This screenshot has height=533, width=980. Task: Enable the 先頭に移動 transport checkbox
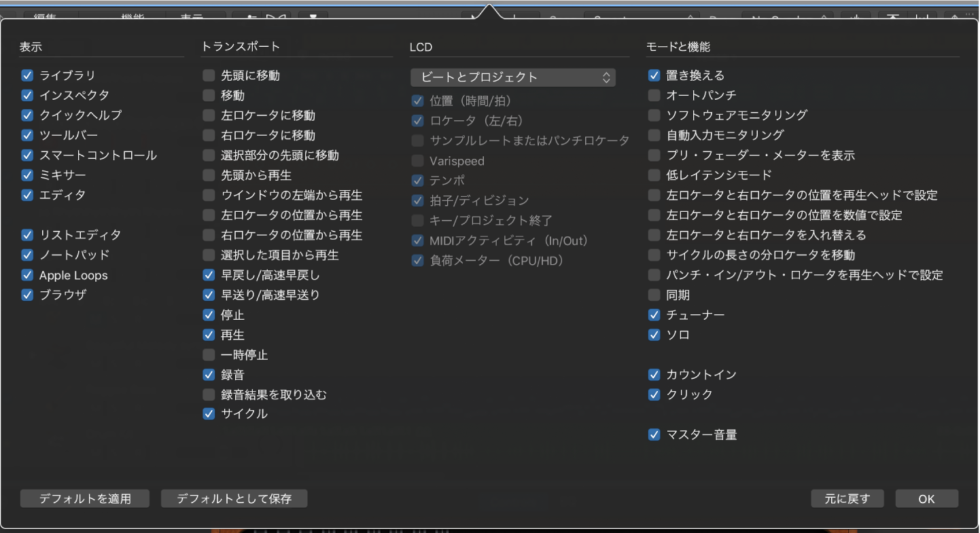[209, 75]
